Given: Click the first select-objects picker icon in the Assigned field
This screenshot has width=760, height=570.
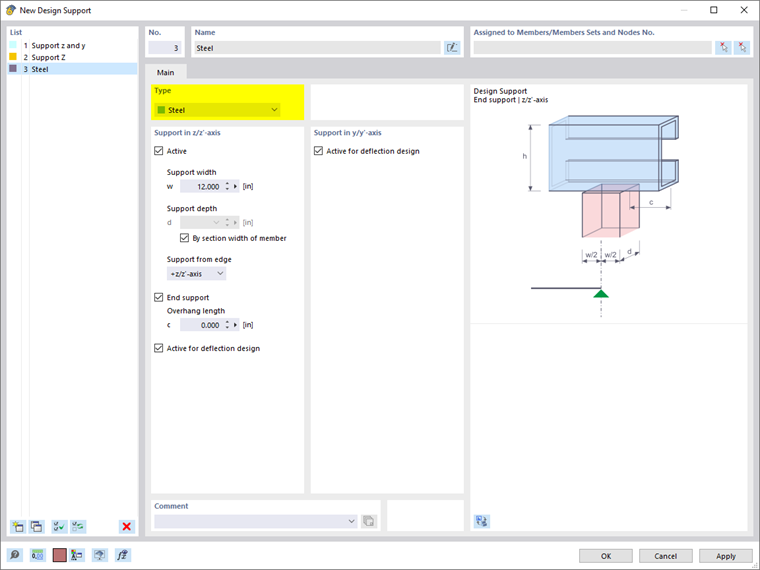Looking at the screenshot, I should (x=723, y=48).
